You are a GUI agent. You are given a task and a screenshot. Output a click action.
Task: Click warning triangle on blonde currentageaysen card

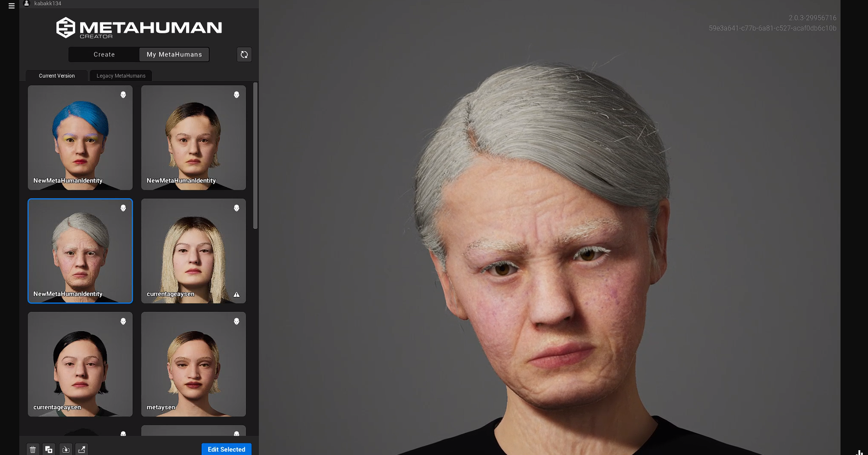(x=237, y=294)
